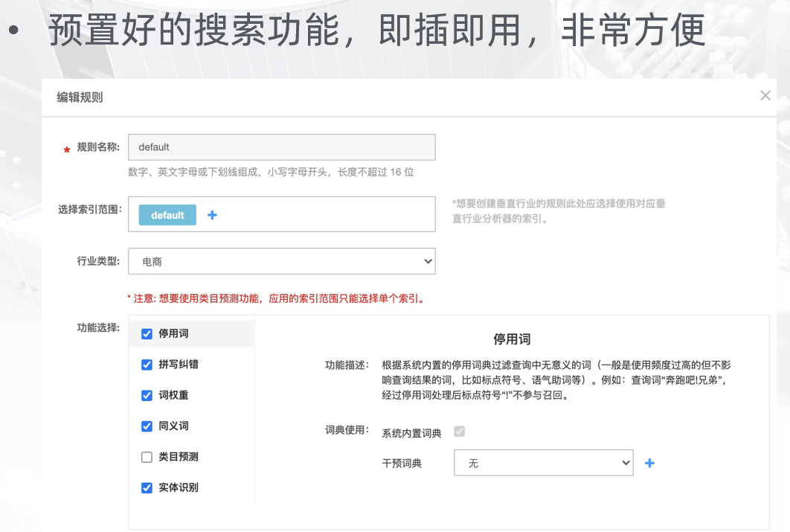Select the 类目预测 function label
790x532 pixels.
click(179, 456)
